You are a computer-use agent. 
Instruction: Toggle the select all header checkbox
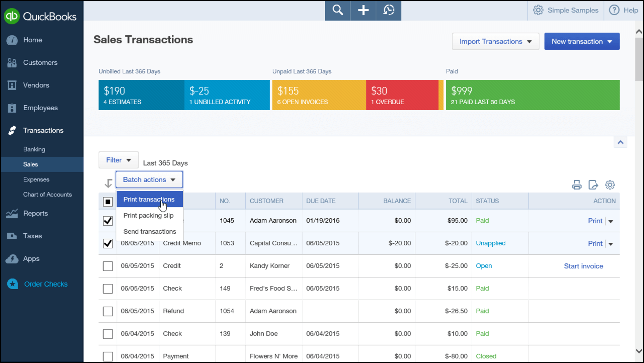108,201
